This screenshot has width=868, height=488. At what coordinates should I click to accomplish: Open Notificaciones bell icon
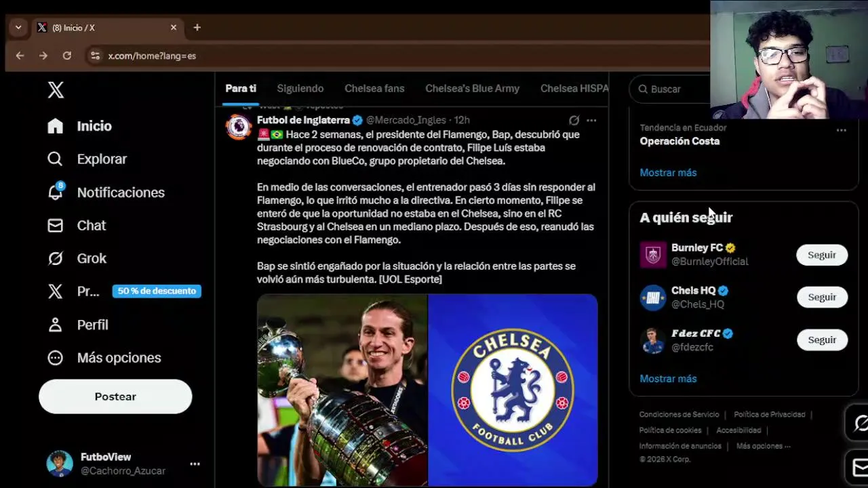(x=56, y=192)
